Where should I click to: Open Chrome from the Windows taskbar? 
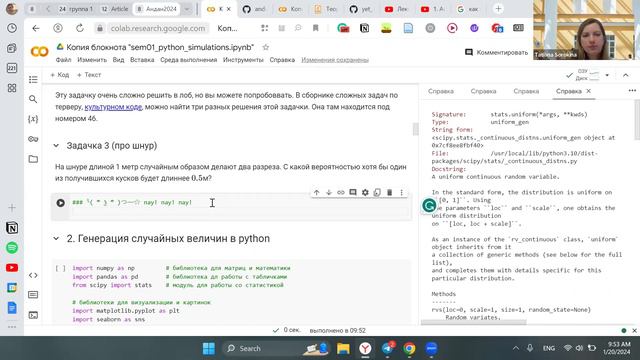[x=409, y=348]
